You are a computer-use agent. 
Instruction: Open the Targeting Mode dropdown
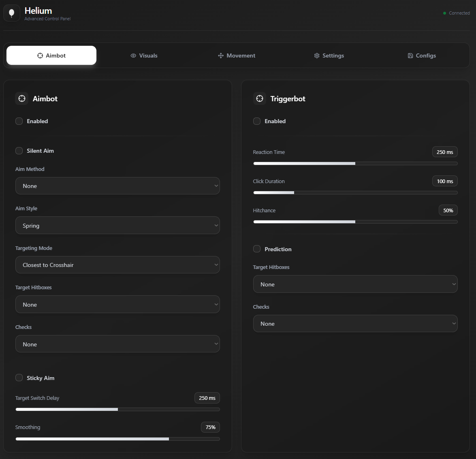[117, 265]
